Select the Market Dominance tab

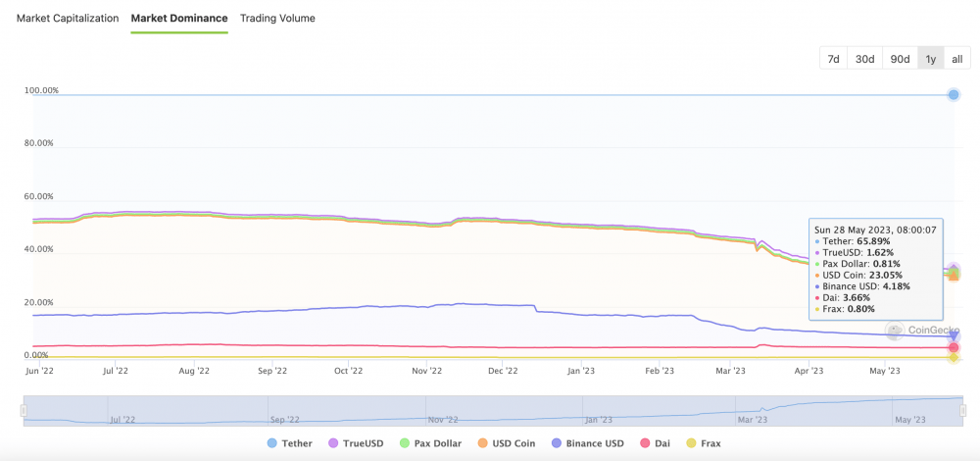[x=179, y=18]
